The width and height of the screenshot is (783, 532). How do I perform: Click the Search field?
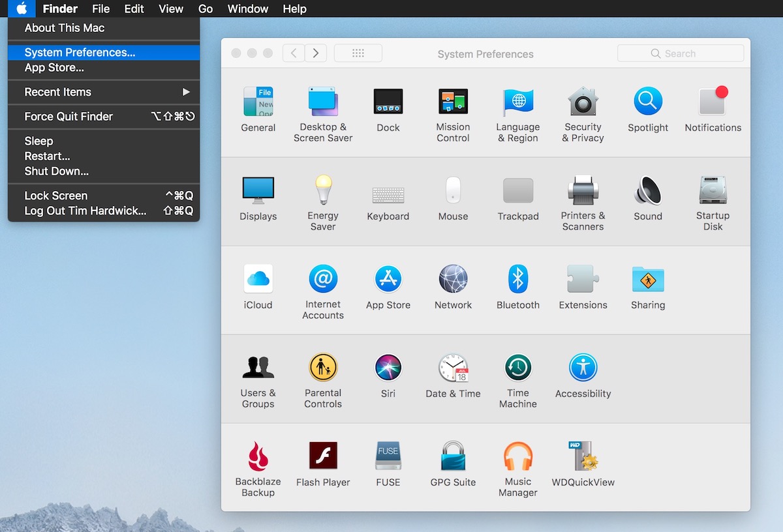click(x=681, y=53)
